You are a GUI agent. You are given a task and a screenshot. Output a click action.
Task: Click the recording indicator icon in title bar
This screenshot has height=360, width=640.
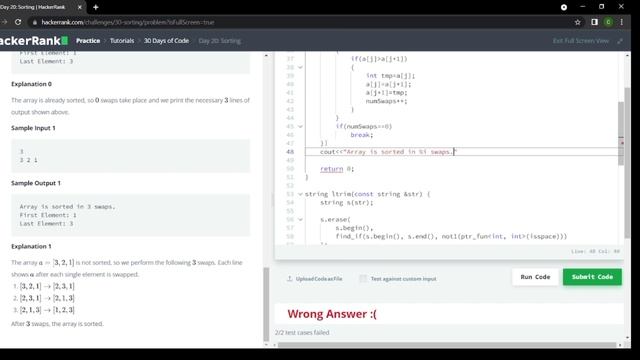564,7
